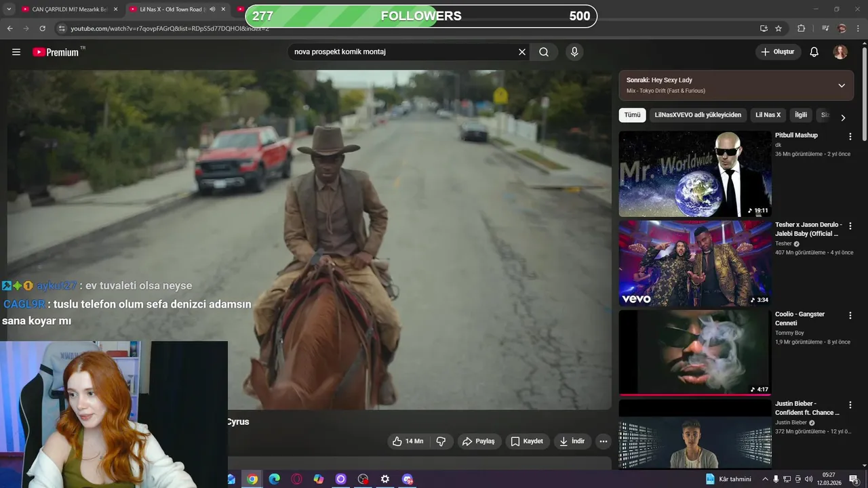Screen dimensions: 868x488
Task: Share the video via Paylaş
Action: click(479, 441)
